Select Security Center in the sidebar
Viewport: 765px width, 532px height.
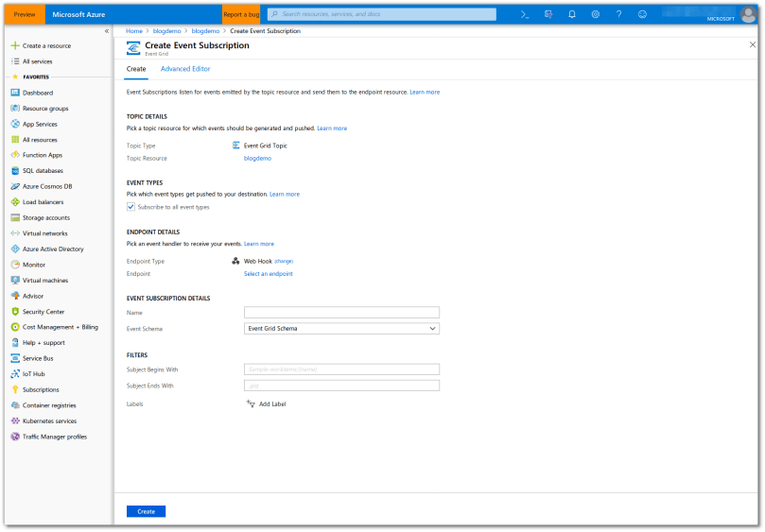43,311
